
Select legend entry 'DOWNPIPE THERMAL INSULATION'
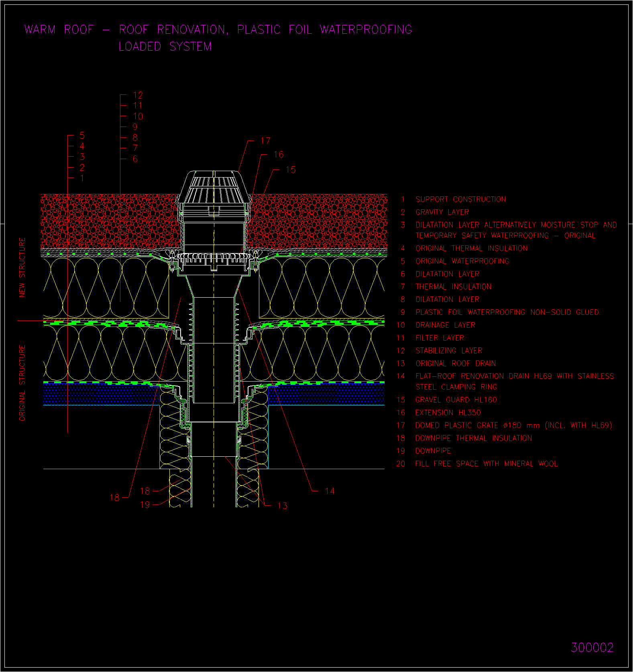point(474,438)
